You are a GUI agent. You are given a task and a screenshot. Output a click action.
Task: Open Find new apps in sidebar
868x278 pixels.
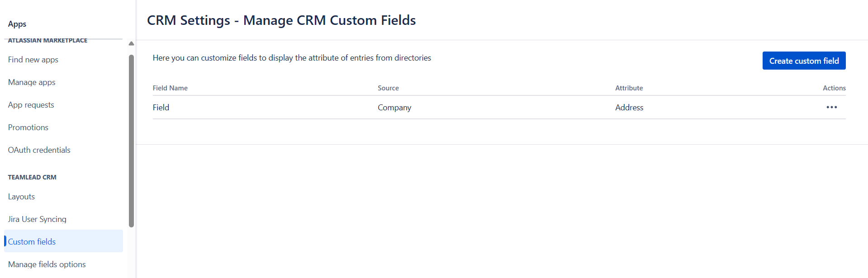(33, 60)
